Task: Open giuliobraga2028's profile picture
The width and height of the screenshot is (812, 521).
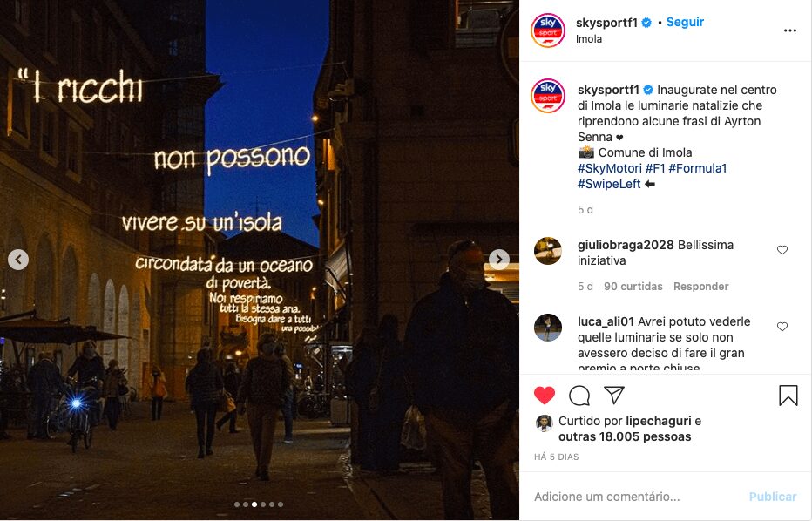Action: (x=548, y=251)
